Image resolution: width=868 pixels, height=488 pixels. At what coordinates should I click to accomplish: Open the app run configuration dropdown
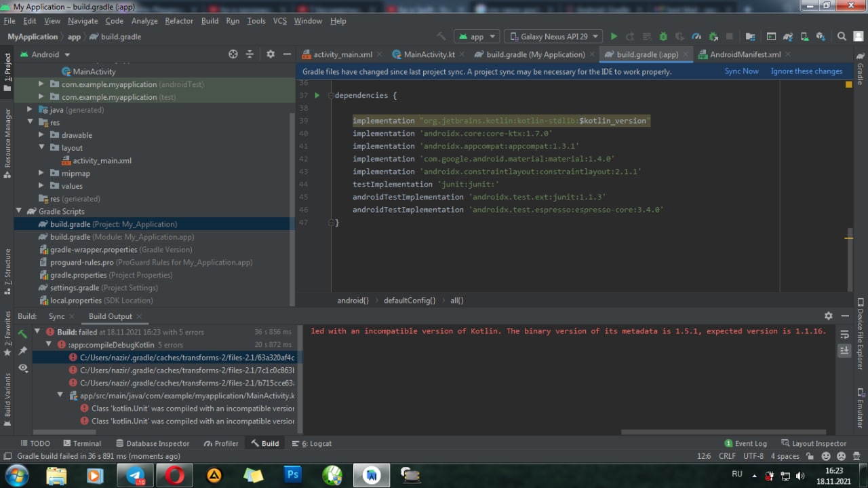tap(477, 37)
